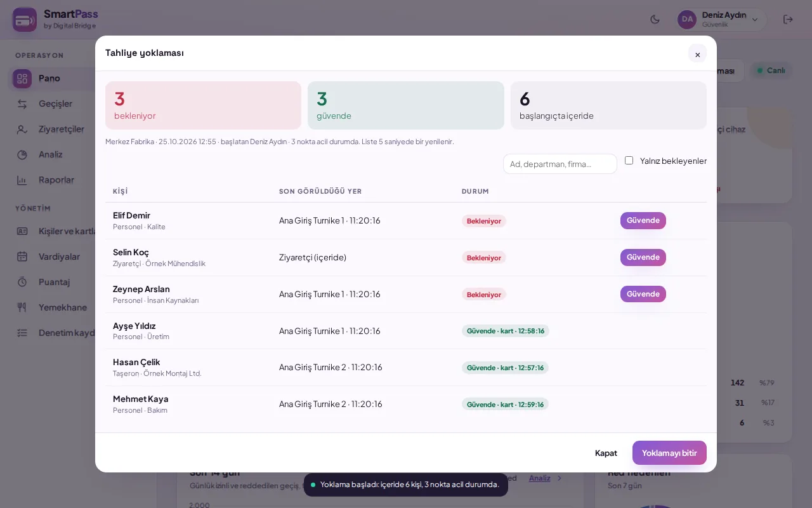The height and width of the screenshot is (508, 812).
Task: Focus the Ad, departman, firma search field
Action: pyautogui.click(x=560, y=164)
